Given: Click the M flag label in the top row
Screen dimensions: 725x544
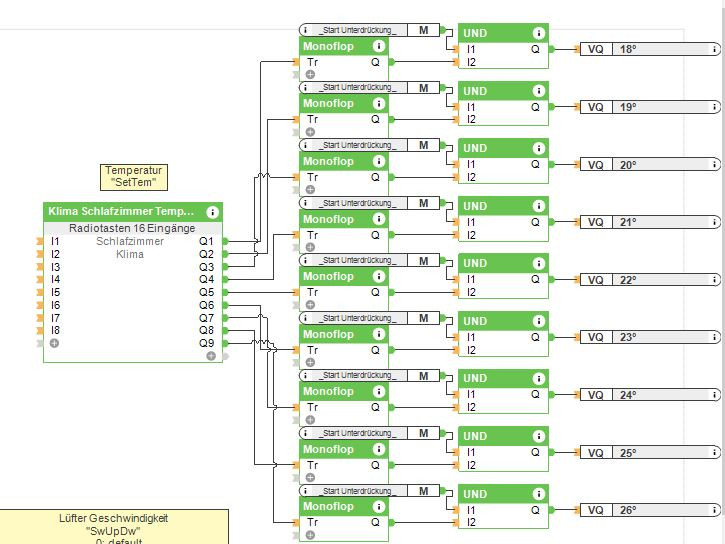Looking at the screenshot, I should point(424,31).
